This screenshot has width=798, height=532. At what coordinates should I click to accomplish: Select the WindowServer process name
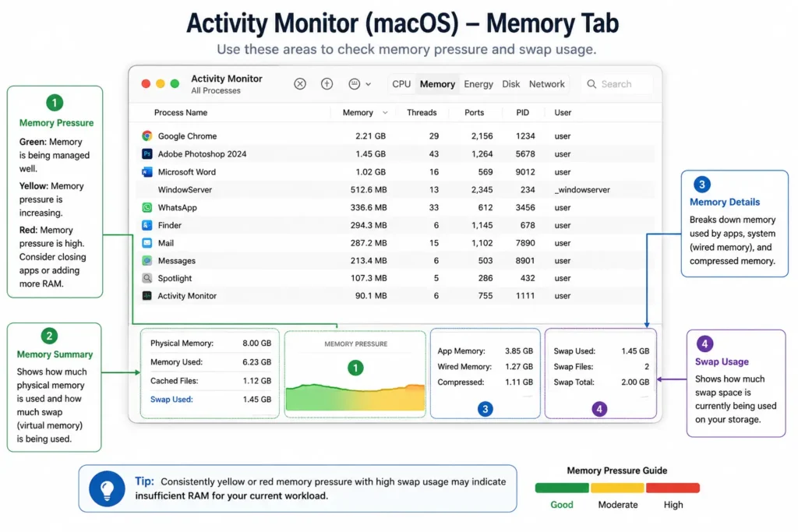point(185,190)
